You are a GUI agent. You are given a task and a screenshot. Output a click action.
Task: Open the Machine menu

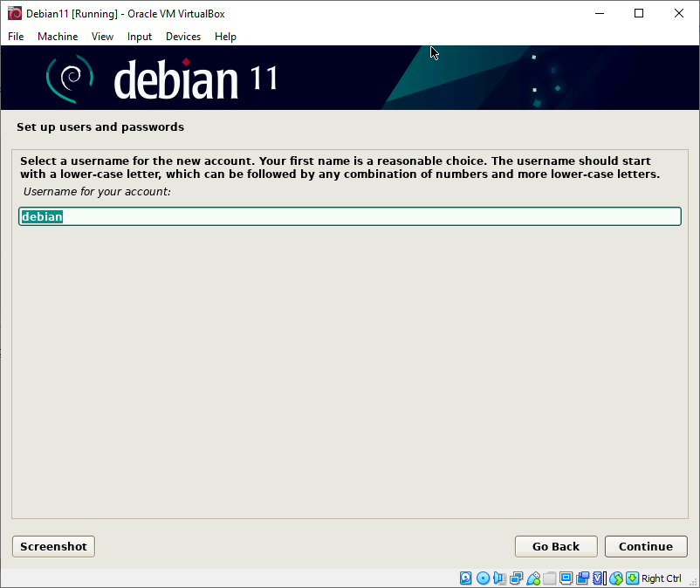[x=58, y=37]
